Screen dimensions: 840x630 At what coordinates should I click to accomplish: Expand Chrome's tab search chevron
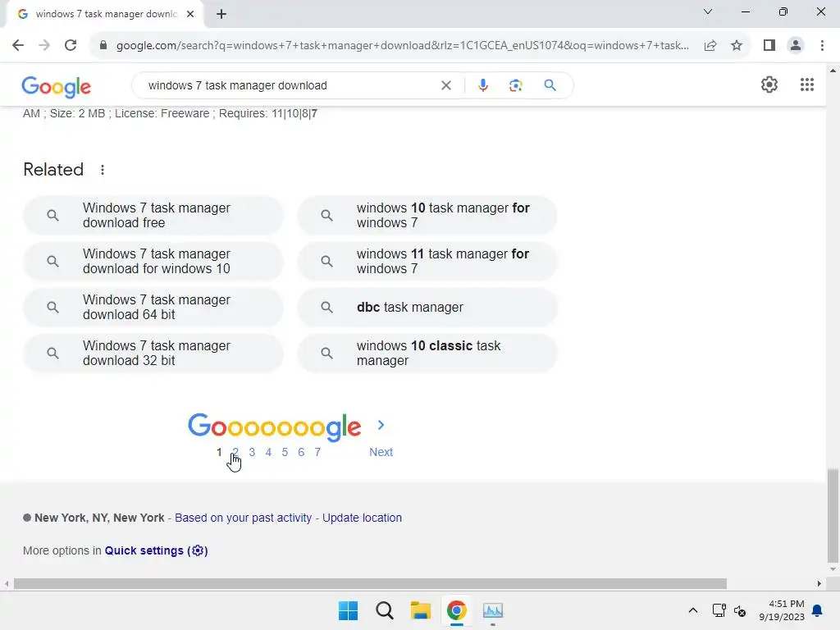[x=708, y=11]
